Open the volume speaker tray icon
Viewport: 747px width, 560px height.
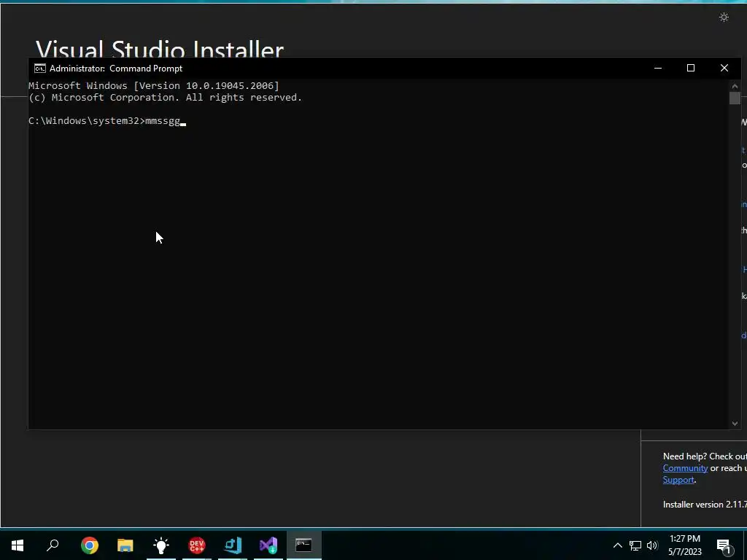pyautogui.click(x=652, y=545)
